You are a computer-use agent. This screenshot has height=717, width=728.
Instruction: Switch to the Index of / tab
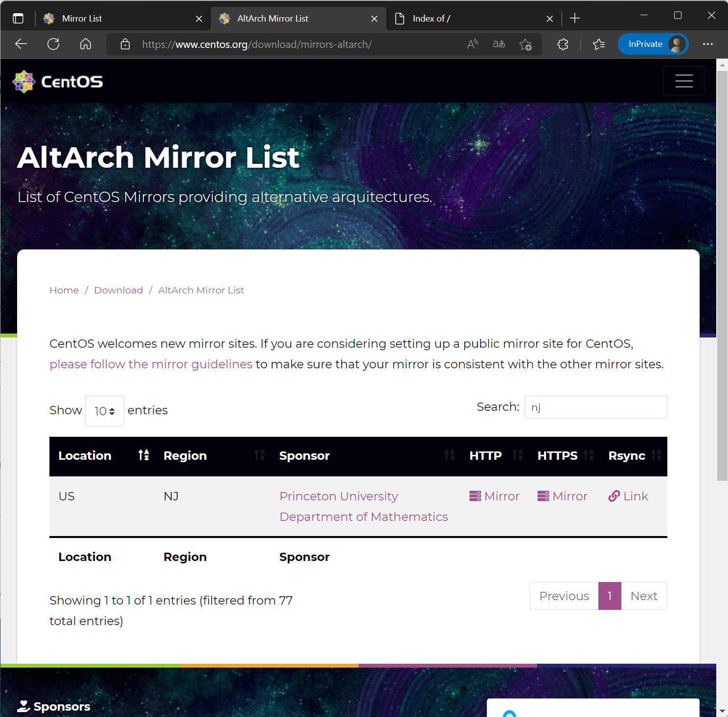(x=474, y=19)
